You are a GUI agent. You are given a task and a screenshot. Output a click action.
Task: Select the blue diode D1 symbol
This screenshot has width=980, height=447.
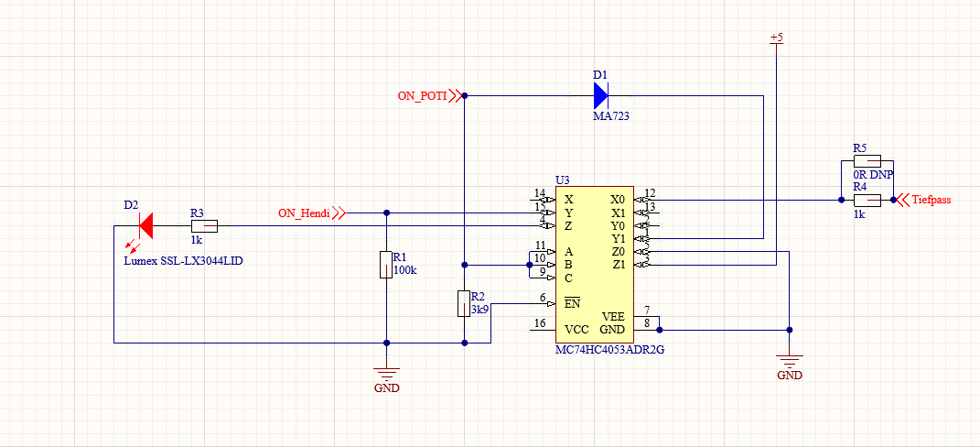point(601,94)
